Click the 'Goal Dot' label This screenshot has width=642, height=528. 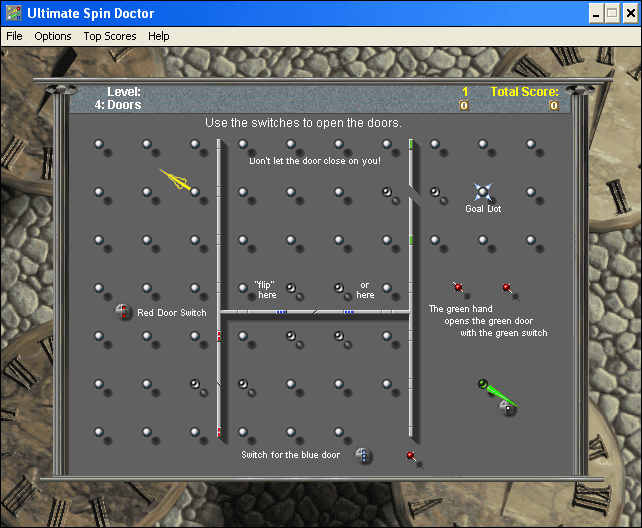point(483,209)
